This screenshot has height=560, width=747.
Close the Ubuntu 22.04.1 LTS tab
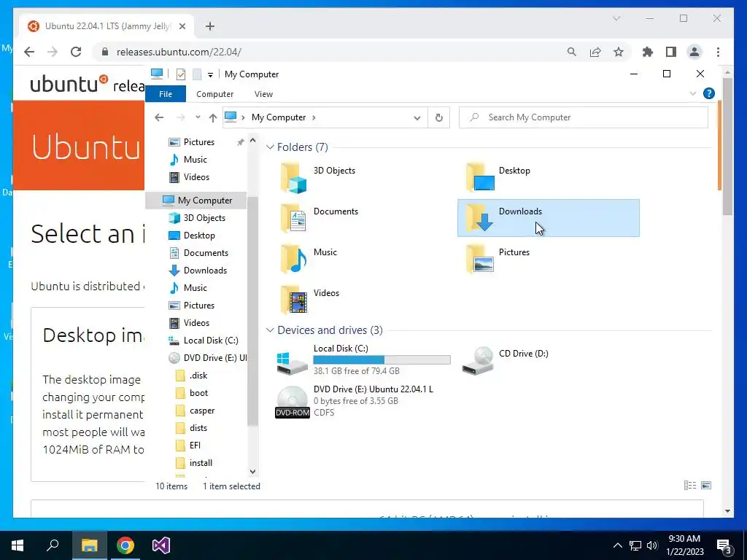coord(182,26)
